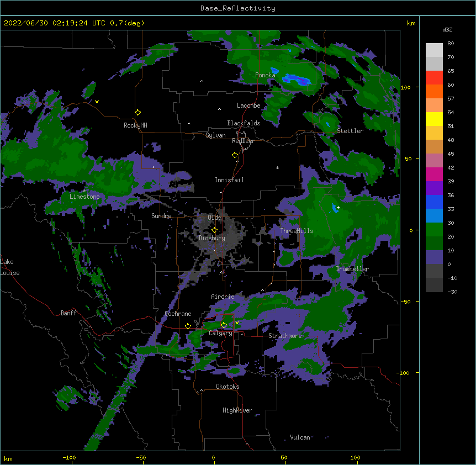
Task: Click the Banff label
Action: pyautogui.click(x=68, y=313)
